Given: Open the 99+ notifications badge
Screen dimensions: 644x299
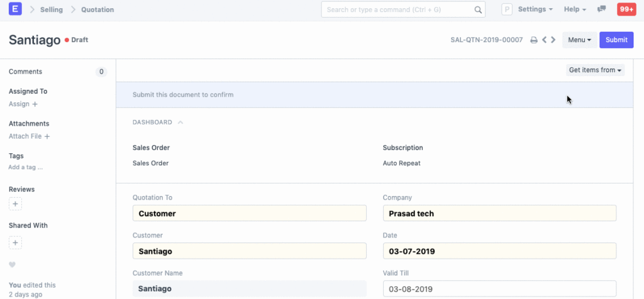Looking at the screenshot, I should [626, 9].
